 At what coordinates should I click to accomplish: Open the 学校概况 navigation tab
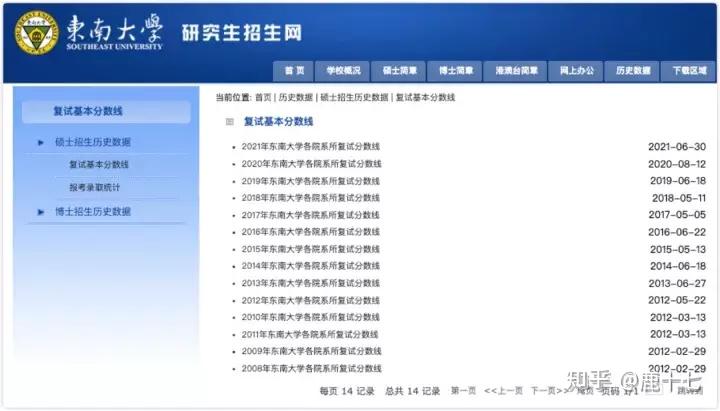pos(343,71)
